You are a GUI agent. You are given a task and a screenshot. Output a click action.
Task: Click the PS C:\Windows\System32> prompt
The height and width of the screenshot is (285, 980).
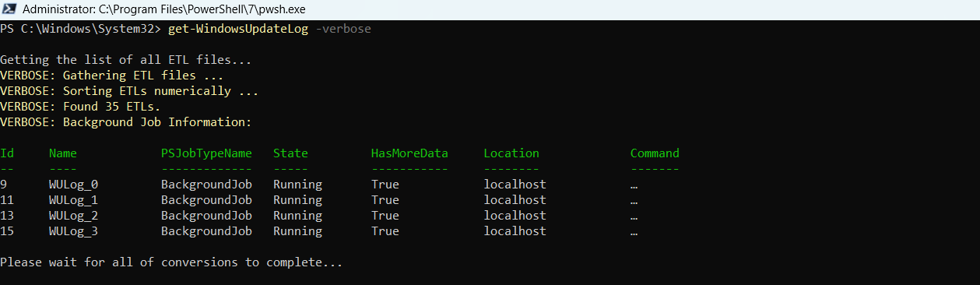point(81,29)
